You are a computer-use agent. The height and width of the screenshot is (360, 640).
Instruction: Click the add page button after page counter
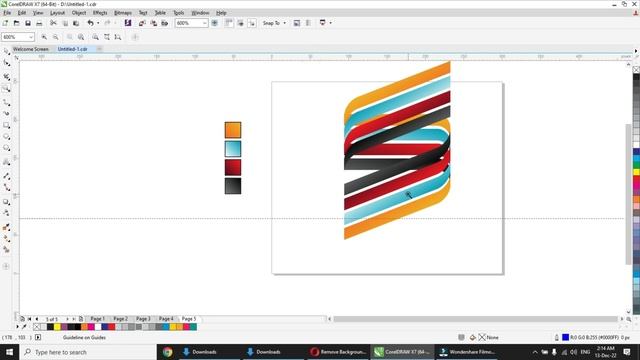coord(81,319)
